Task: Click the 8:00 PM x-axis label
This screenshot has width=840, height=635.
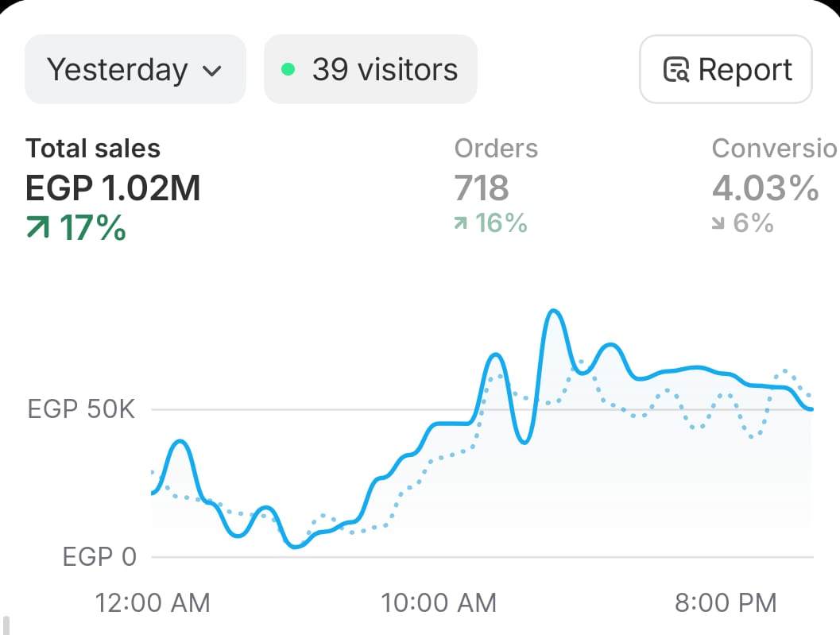Action: click(726, 602)
